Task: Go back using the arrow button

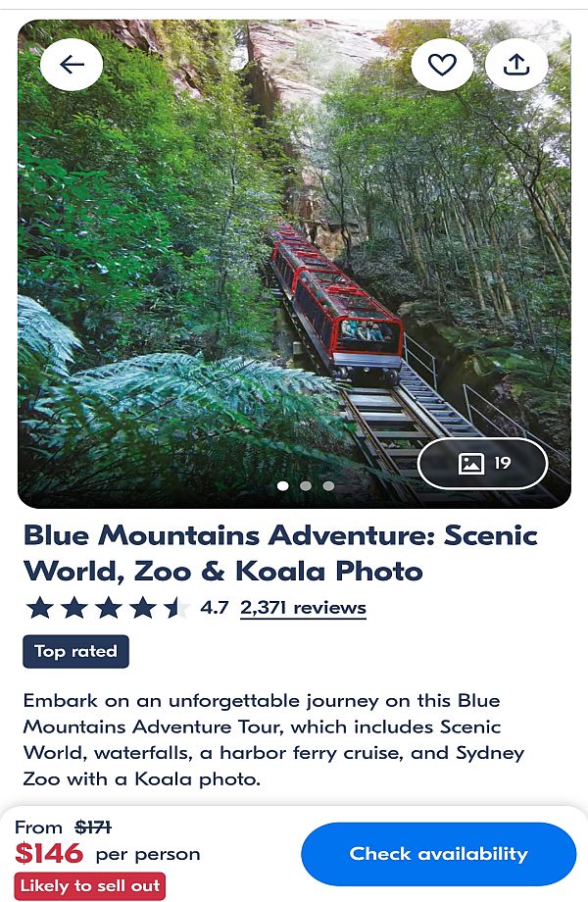Action: click(x=72, y=65)
